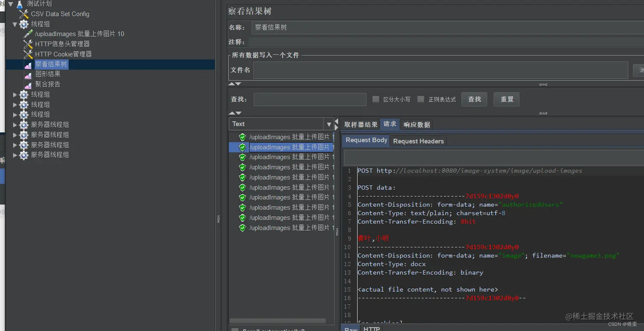Collapse the 测试计划 root node arrow
Screen dimensions: 644x331
(11, 4)
